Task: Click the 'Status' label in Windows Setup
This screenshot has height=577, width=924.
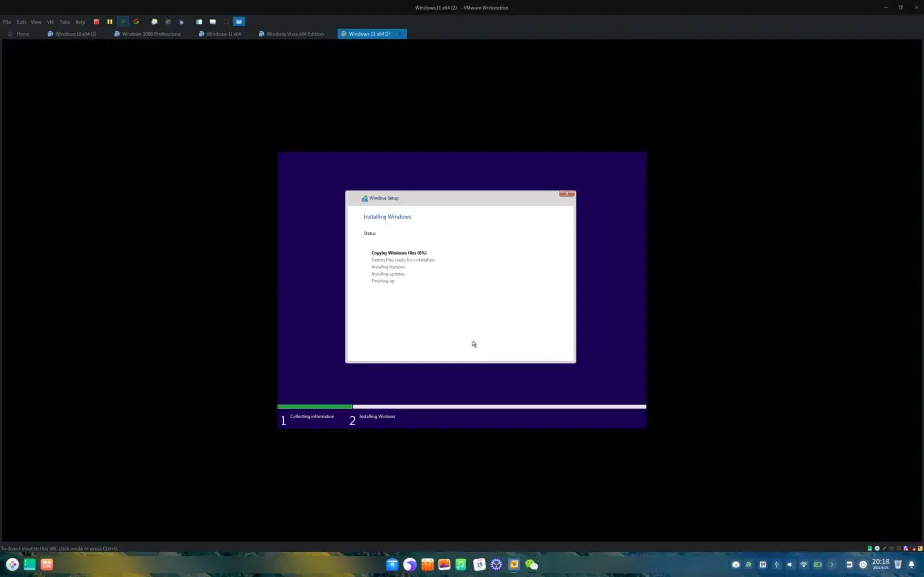Action: (x=370, y=233)
